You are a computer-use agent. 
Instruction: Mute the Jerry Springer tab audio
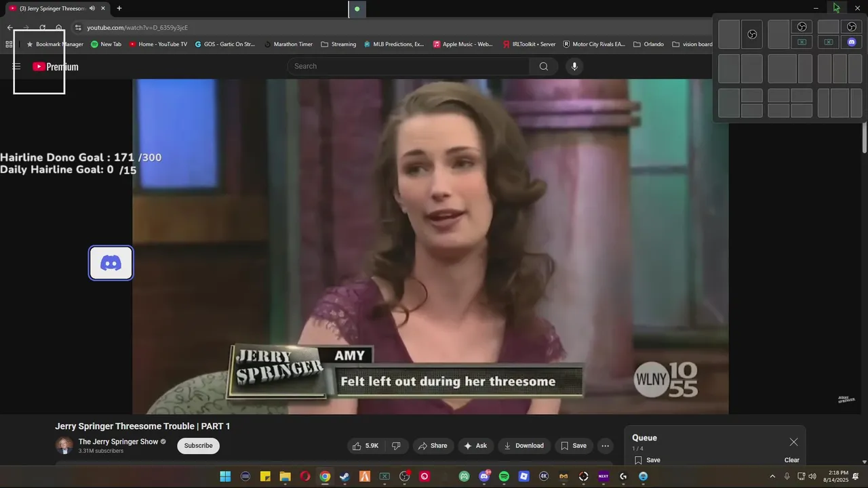92,8
